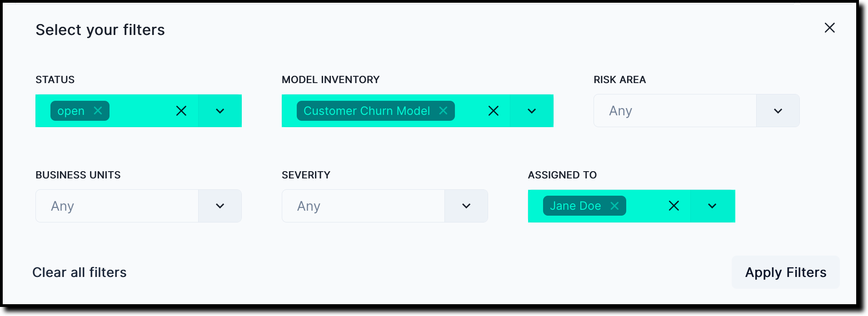Expand the Risk Area dropdown

778,110
